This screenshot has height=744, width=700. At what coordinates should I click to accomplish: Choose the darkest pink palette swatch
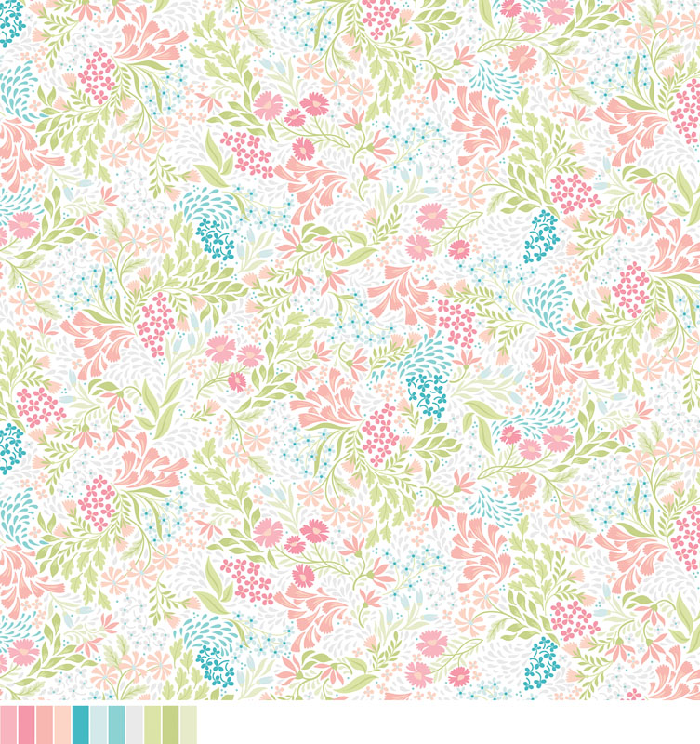click(x=26, y=724)
